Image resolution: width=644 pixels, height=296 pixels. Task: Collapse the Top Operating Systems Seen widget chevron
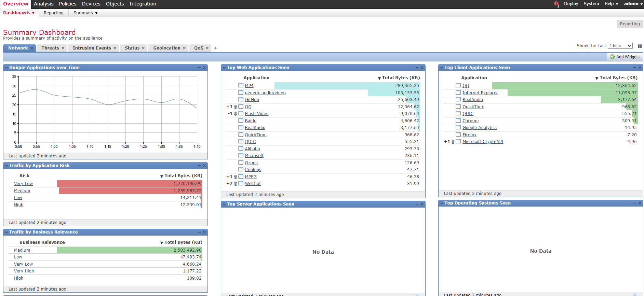click(x=442, y=203)
